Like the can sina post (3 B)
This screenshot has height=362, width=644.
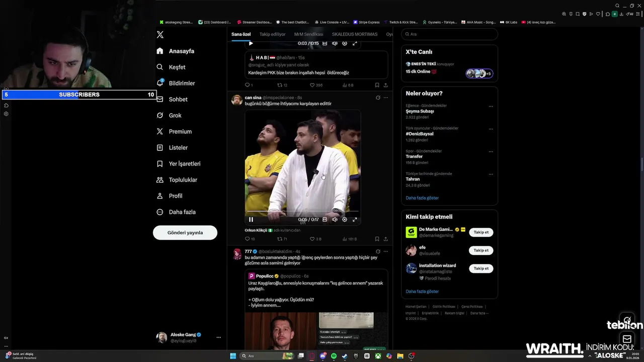(315, 239)
